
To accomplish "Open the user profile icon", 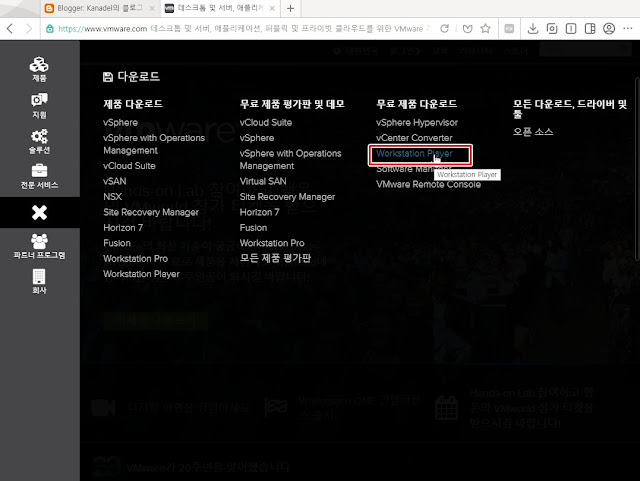I will 609,29.
